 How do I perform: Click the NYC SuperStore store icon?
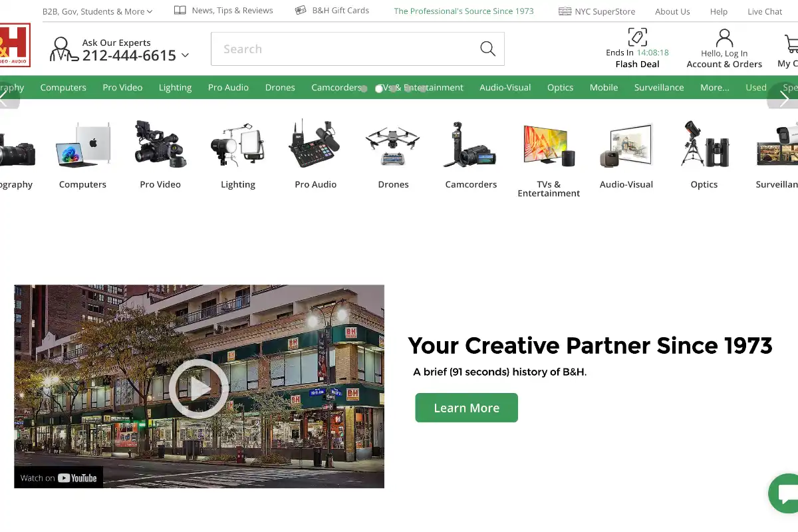coord(565,11)
